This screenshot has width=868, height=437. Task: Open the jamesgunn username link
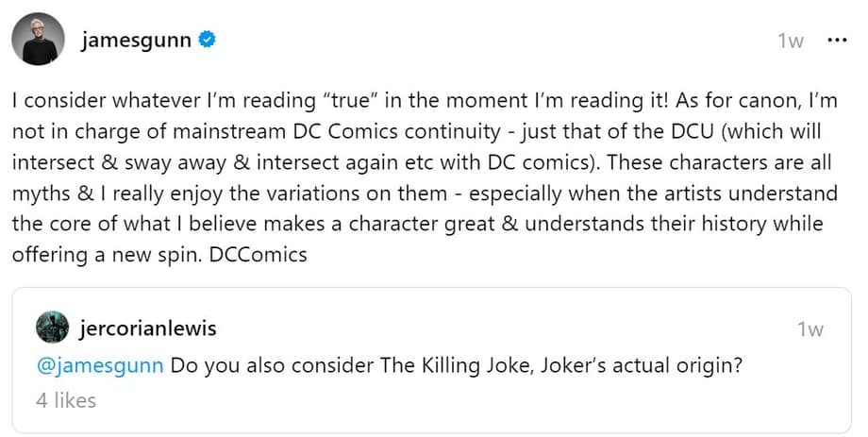[x=136, y=41]
